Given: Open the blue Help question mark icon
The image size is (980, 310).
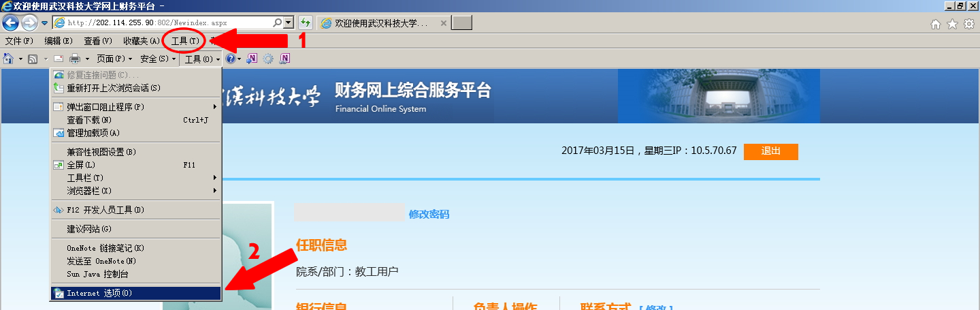Looking at the screenshot, I should pyautogui.click(x=231, y=59).
